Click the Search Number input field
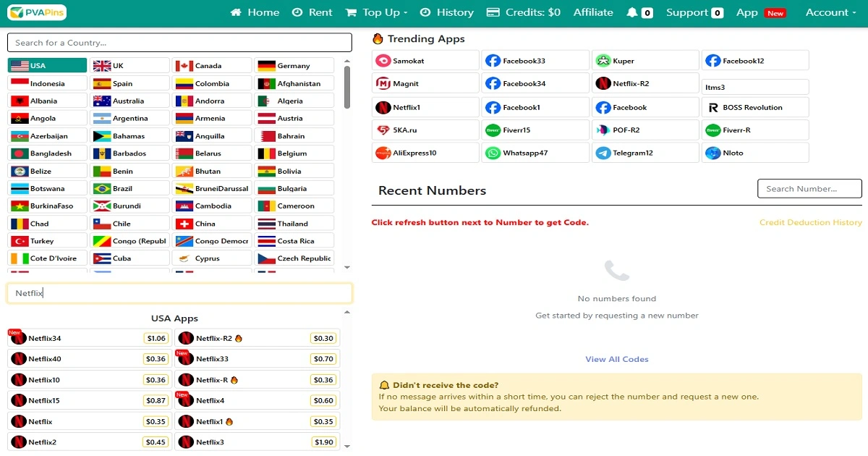This screenshot has width=868, height=456. tap(809, 189)
